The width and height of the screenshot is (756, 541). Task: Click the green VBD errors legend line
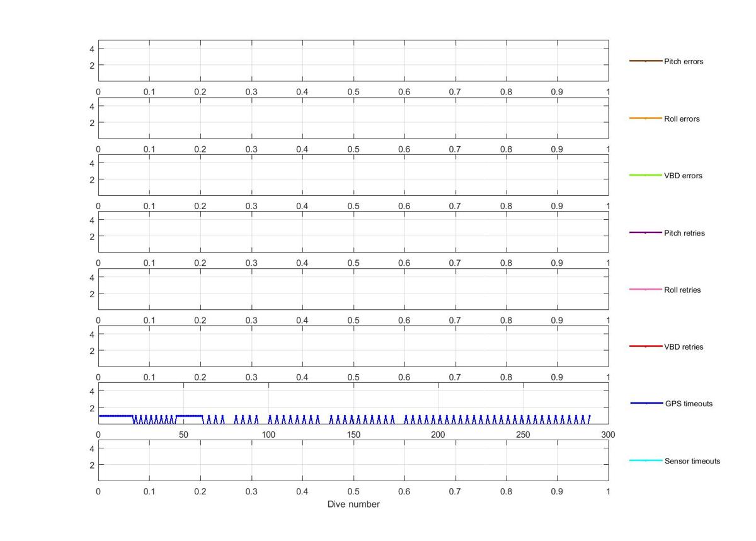coord(646,175)
